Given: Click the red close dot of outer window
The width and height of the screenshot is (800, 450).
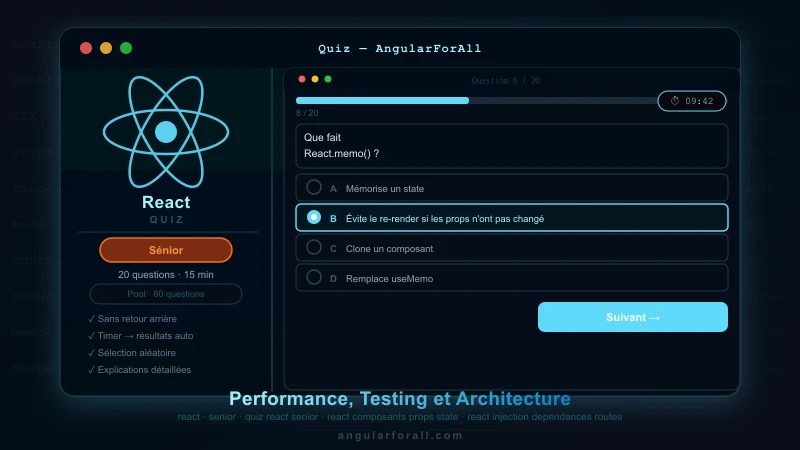Looking at the screenshot, I should (86, 48).
